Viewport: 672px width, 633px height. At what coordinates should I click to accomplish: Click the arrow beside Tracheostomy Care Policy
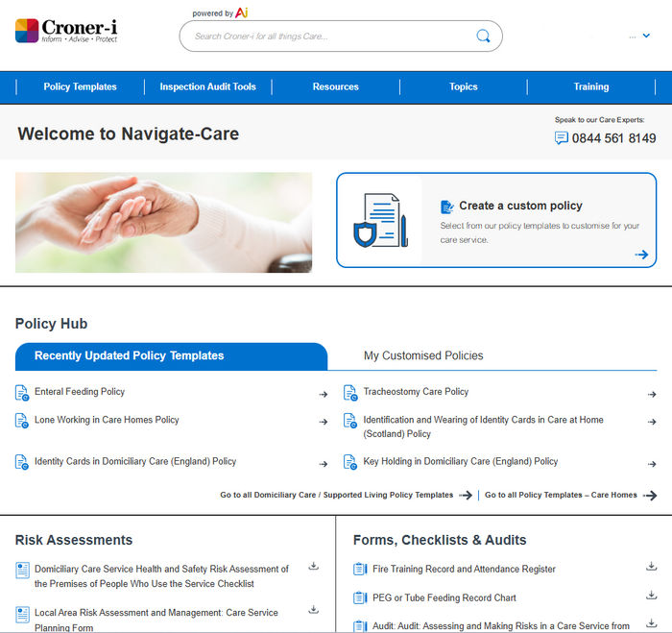tap(652, 394)
